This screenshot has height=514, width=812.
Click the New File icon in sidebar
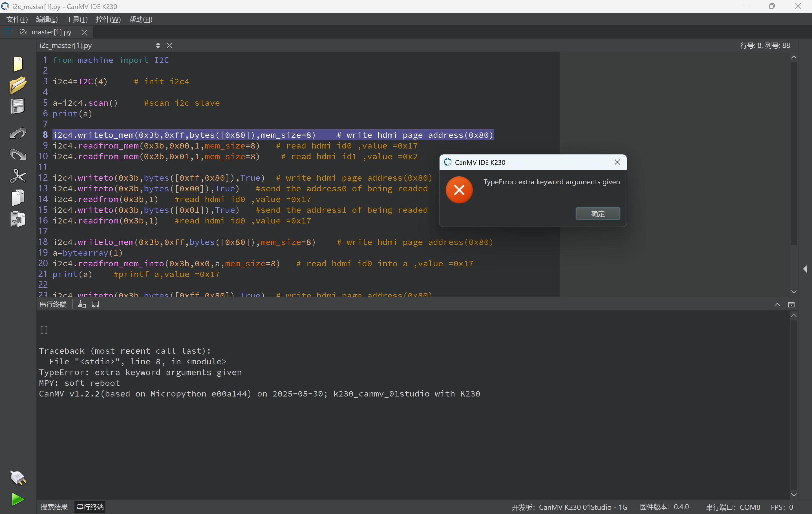[x=18, y=64]
